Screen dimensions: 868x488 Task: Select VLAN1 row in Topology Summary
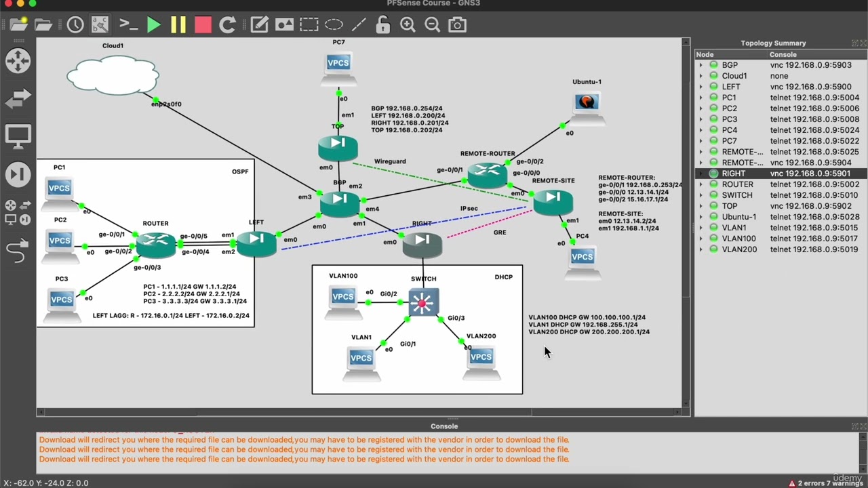pos(781,228)
